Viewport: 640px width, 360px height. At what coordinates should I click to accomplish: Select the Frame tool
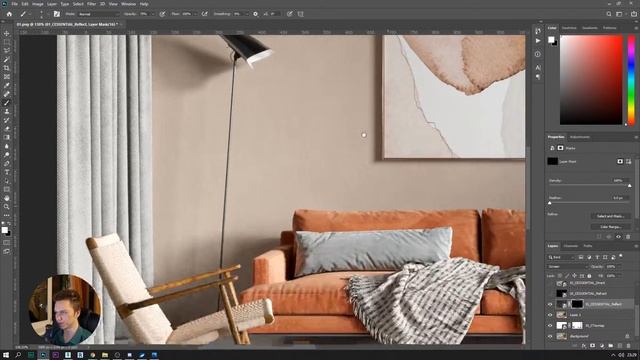(x=7, y=77)
